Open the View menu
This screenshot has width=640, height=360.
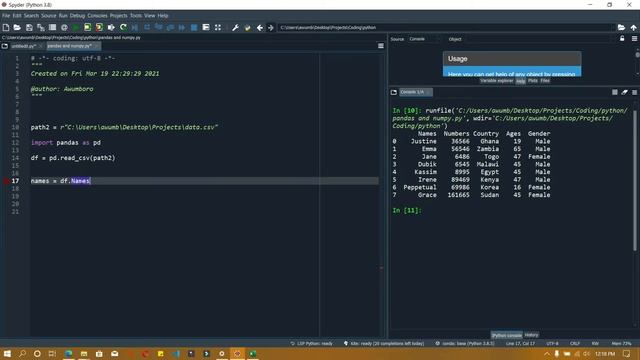click(x=149, y=16)
